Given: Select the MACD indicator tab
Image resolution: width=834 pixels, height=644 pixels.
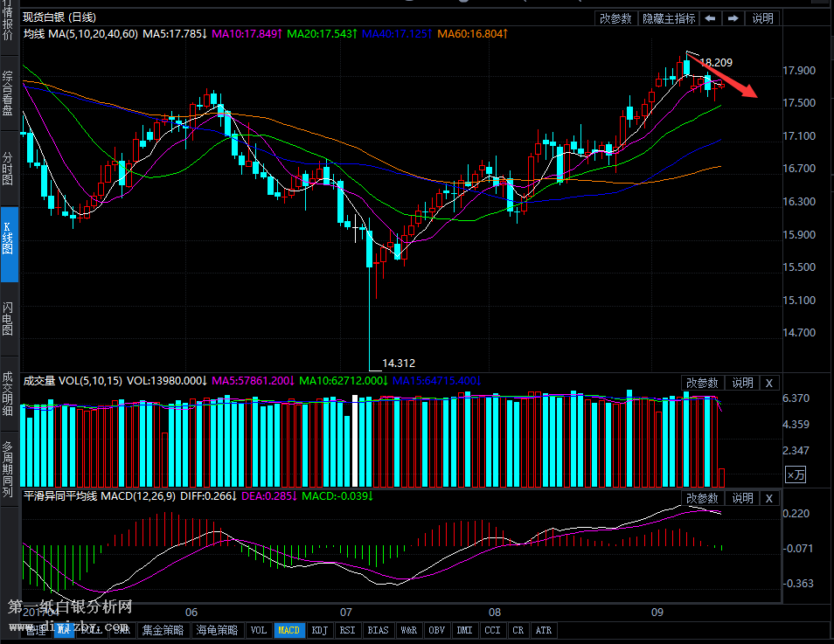Looking at the screenshot, I should coord(288,630).
